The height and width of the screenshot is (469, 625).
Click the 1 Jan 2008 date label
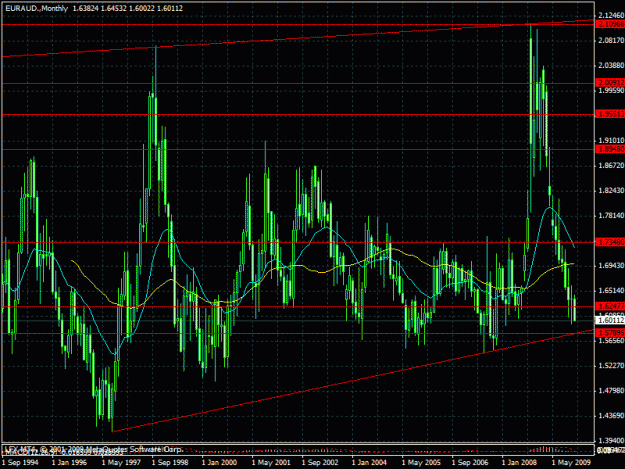520,462
